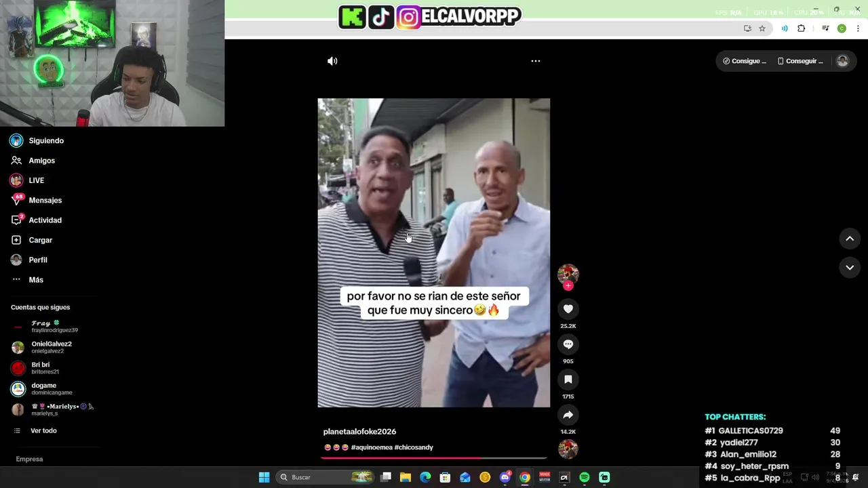Viewport: 868px width, 488px height.
Task: Open Microsoft Store from taskbar
Action: (x=445, y=477)
